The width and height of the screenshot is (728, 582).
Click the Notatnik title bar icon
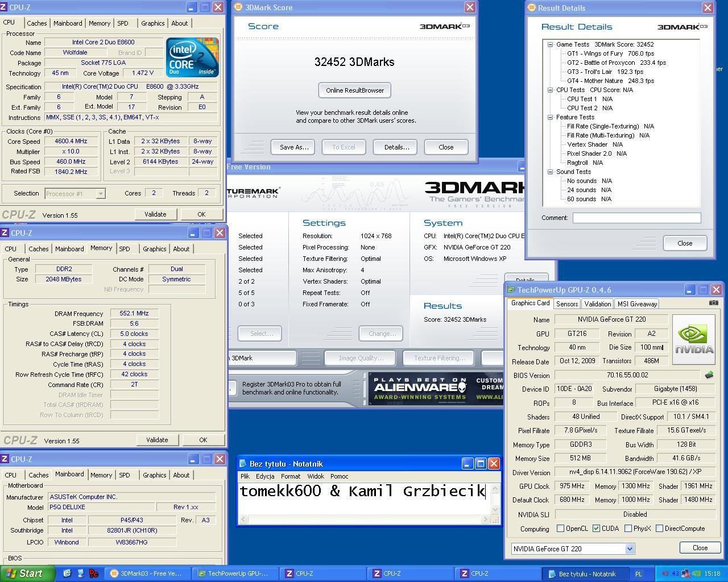(243, 464)
